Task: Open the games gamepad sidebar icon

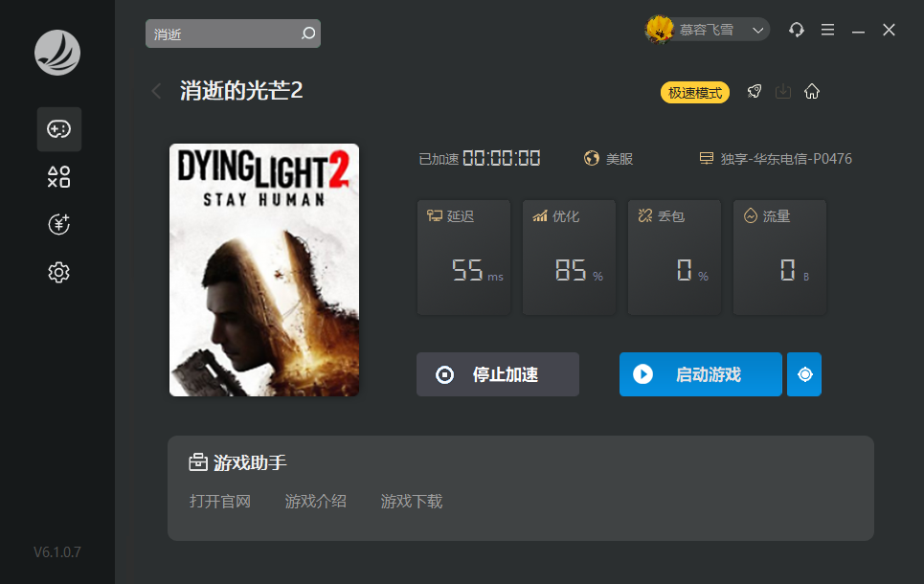Action: 59,129
